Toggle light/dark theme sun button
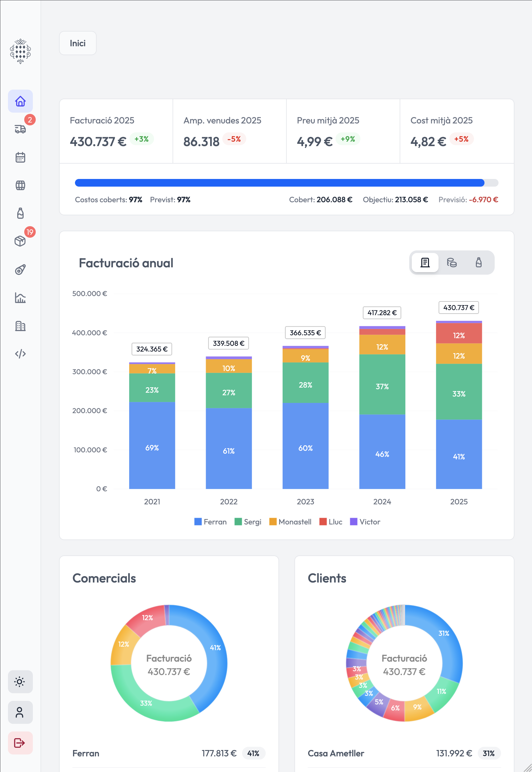Screen dimensions: 532x772 [x=20, y=682]
